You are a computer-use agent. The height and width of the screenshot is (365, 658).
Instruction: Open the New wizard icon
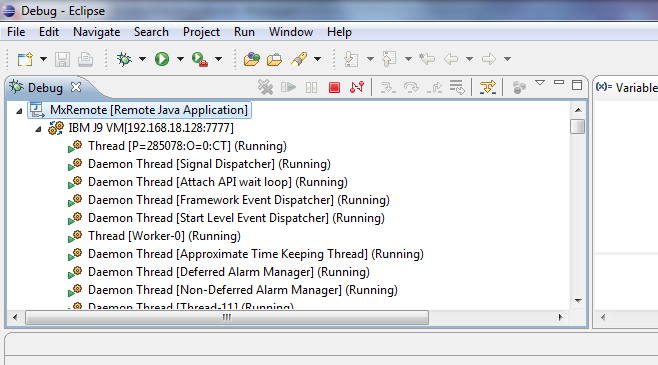pos(25,59)
